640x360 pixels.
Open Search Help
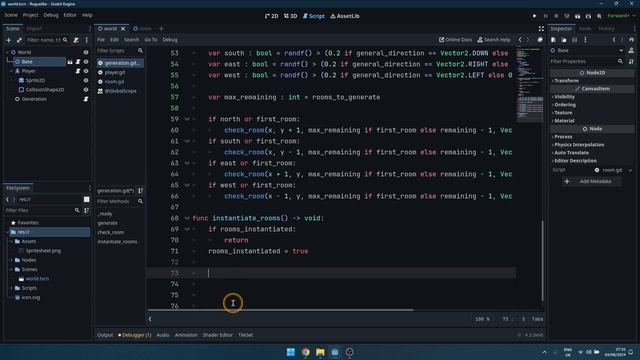click(494, 40)
